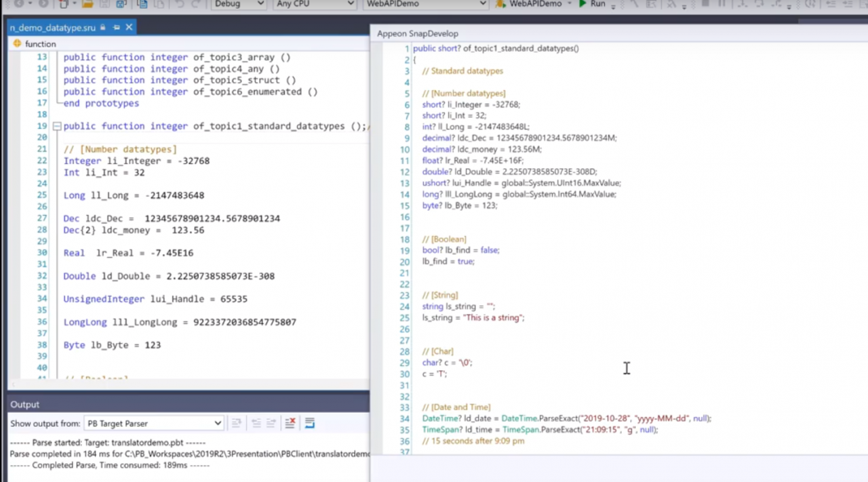868x482 pixels.
Task: Click the 'TimeSpan? ld_time' ParseExact line
Action: pyautogui.click(x=540, y=430)
